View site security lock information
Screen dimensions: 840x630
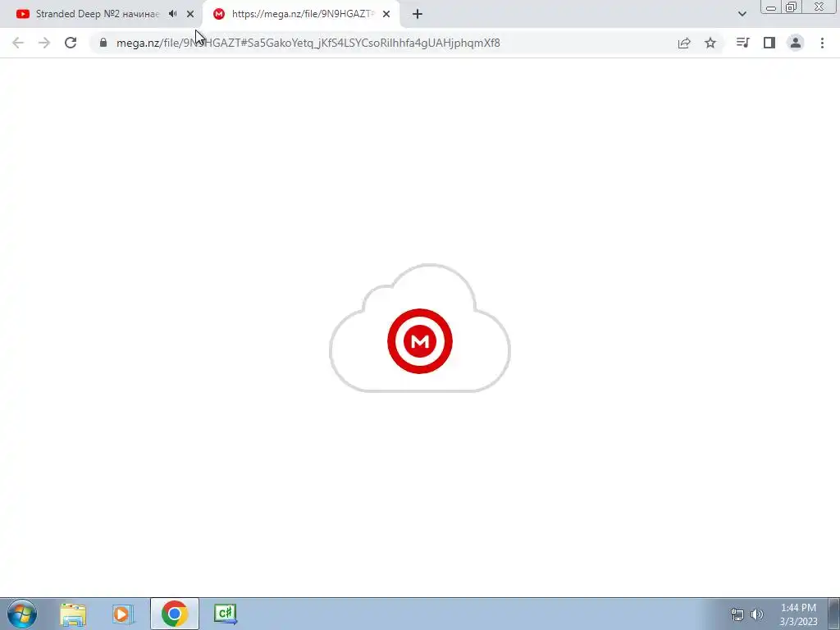(103, 43)
